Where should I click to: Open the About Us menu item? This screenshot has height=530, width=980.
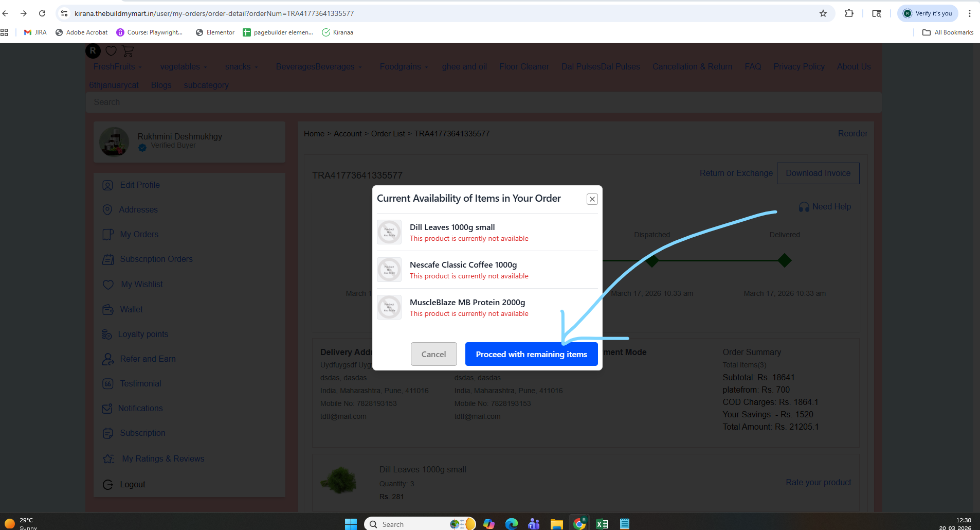(854, 67)
